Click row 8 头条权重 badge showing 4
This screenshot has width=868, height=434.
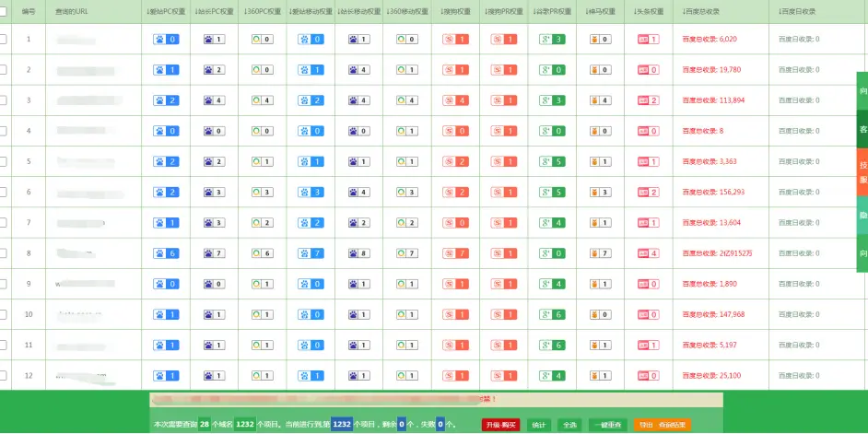pos(648,253)
